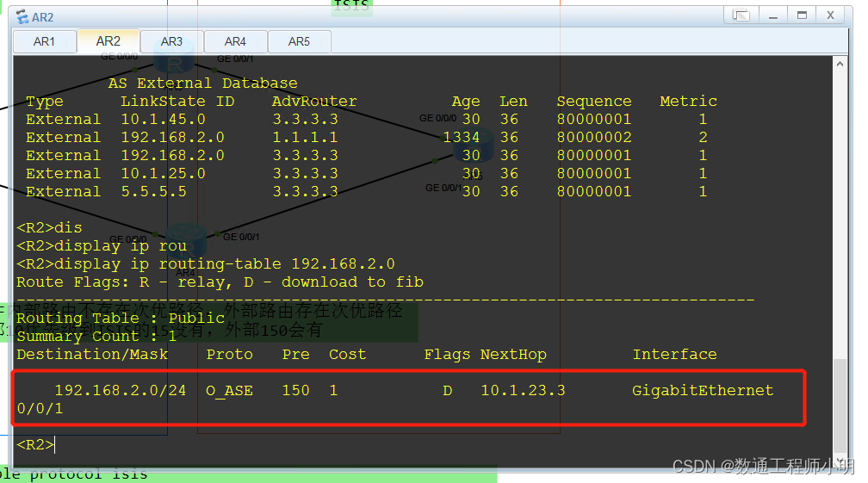Click LinkState ID 10.1.45.0
Image resolution: width=868 pixels, height=483 pixels.
coord(164,119)
